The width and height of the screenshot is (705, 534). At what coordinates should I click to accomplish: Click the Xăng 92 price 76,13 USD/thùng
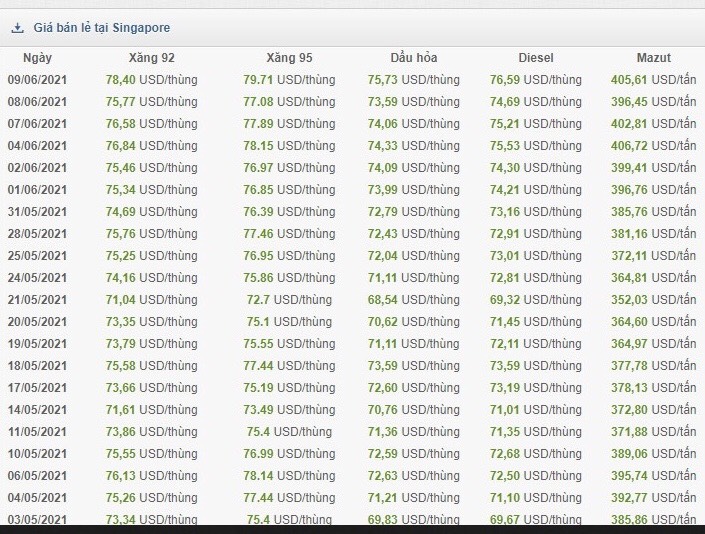pos(152,476)
